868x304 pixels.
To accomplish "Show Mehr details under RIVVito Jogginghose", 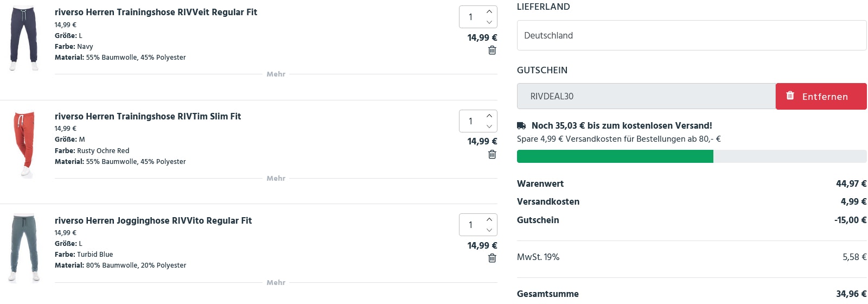I will click(276, 283).
